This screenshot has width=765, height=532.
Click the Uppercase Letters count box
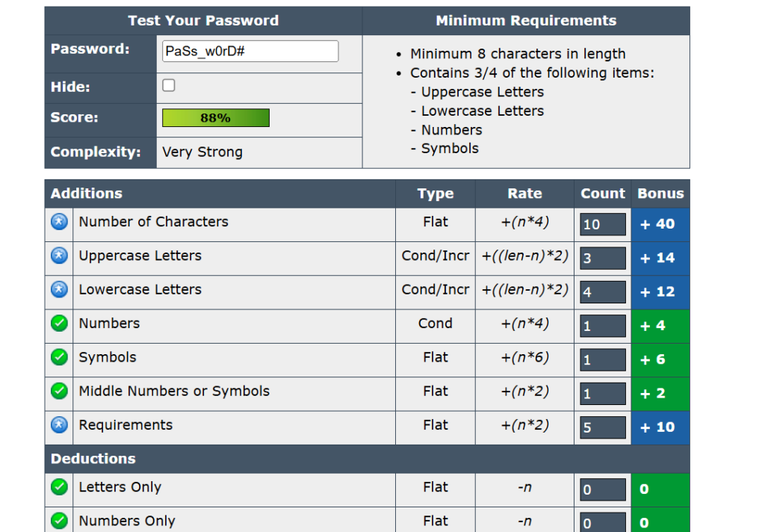(x=603, y=258)
